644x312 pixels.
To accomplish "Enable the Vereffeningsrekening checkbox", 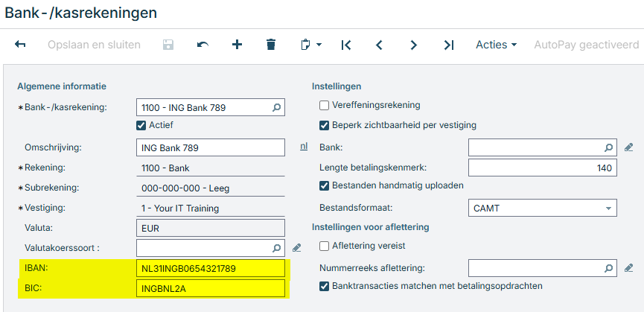I will point(325,106).
